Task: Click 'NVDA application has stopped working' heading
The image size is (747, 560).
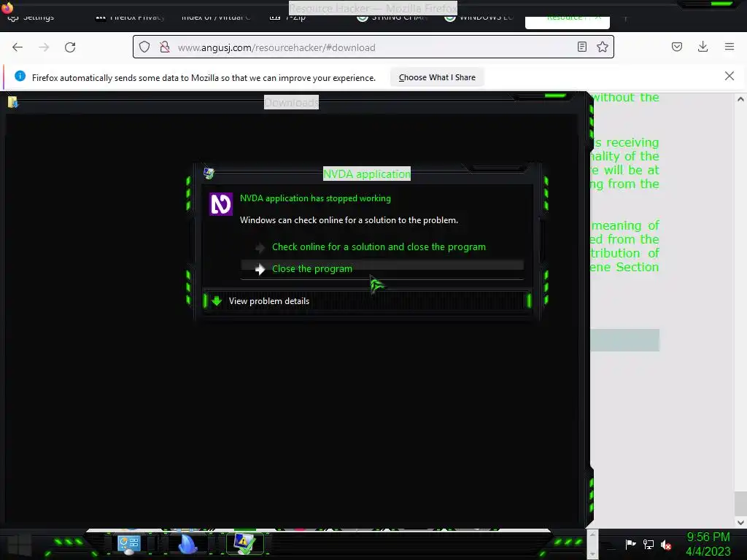Action: point(315,198)
